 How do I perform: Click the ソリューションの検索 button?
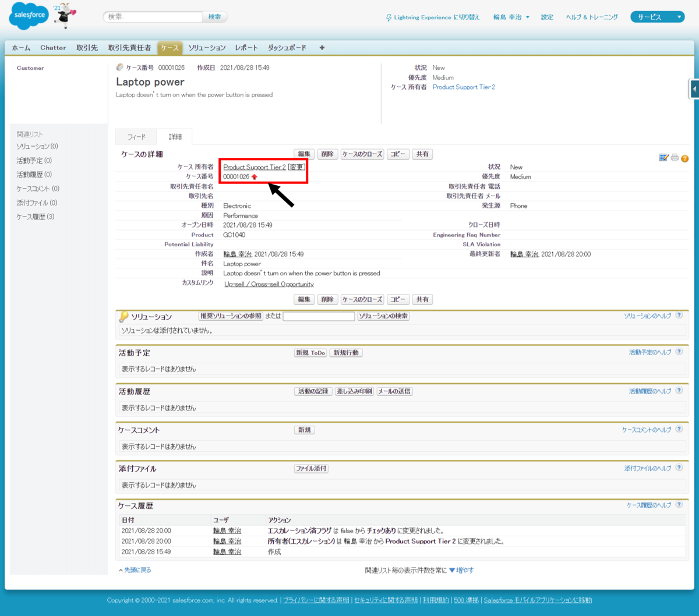pyautogui.click(x=383, y=316)
